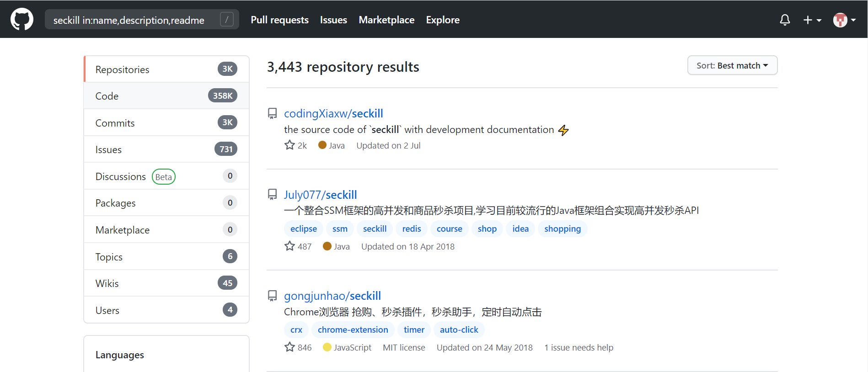868x372 pixels.
Task: Click the 358K count badge beside Code
Action: tap(223, 96)
